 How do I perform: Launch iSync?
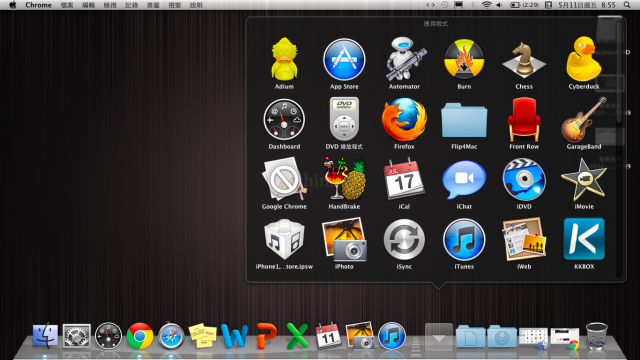[x=404, y=240]
